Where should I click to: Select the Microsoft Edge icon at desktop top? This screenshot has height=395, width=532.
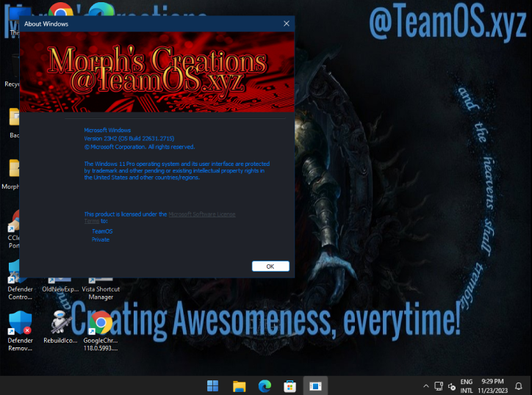(101, 9)
